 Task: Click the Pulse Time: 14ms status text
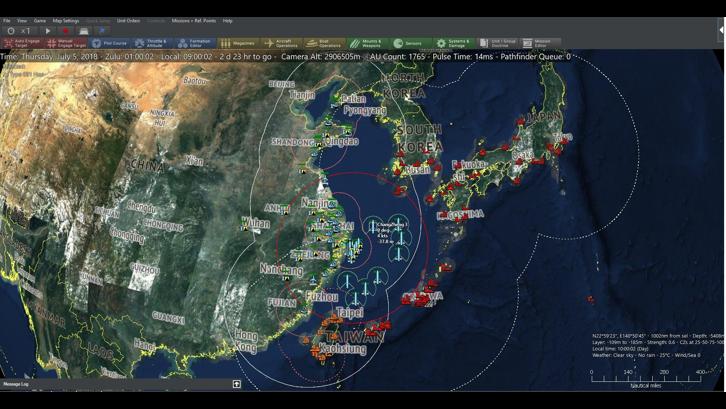pyautogui.click(x=463, y=57)
